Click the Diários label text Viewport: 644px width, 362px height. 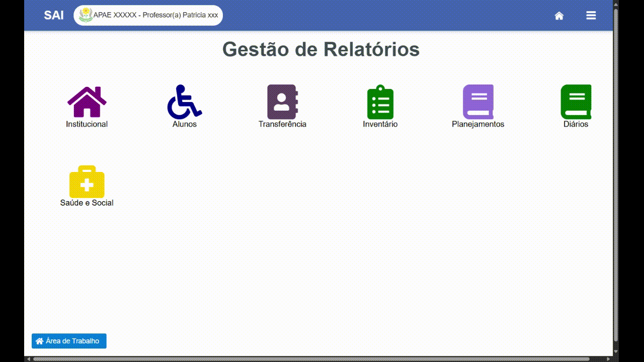(x=576, y=124)
